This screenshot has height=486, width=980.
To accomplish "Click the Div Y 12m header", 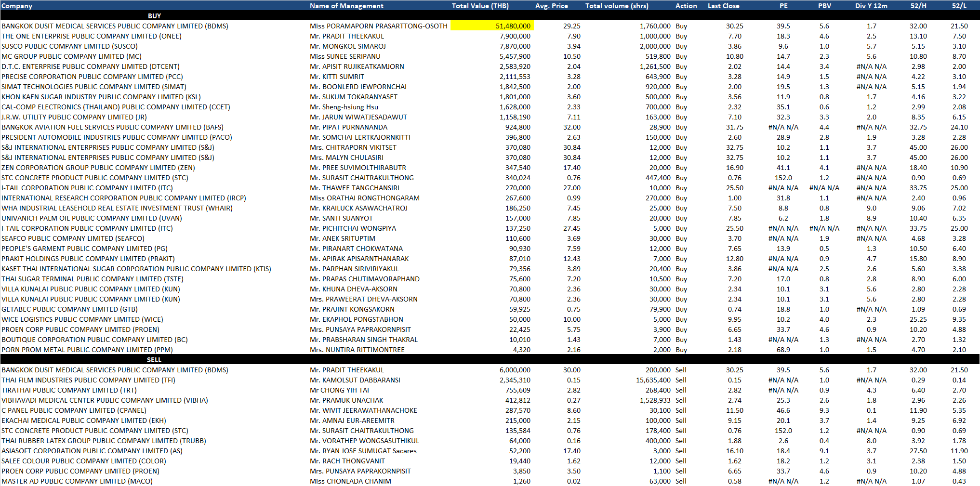I will point(871,6).
